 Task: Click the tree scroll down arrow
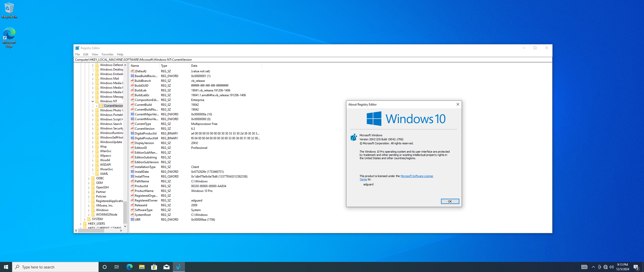tap(125, 226)
